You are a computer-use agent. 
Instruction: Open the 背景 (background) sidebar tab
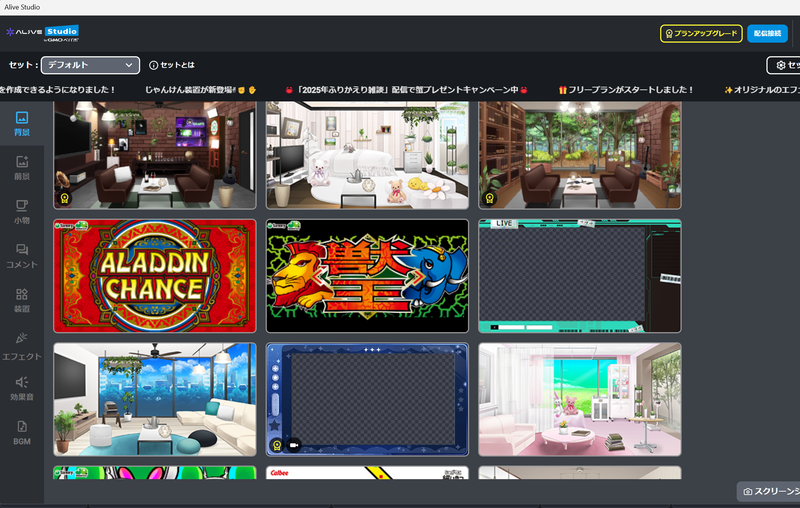[x=21, y=123]
